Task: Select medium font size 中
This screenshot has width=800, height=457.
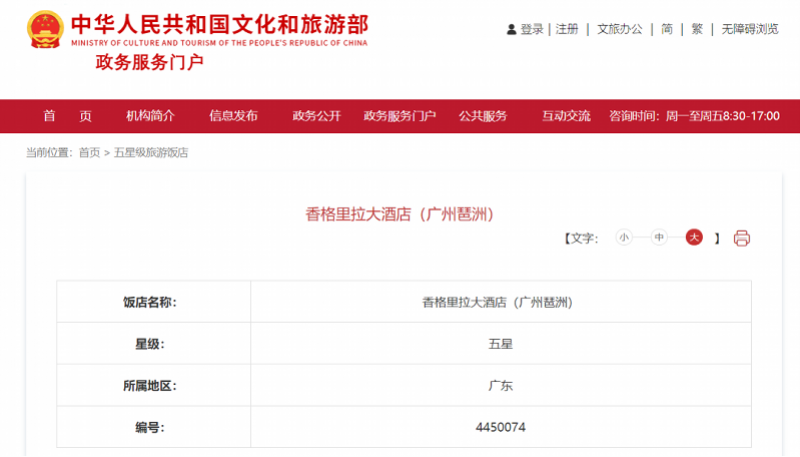Action: (659, 237)
